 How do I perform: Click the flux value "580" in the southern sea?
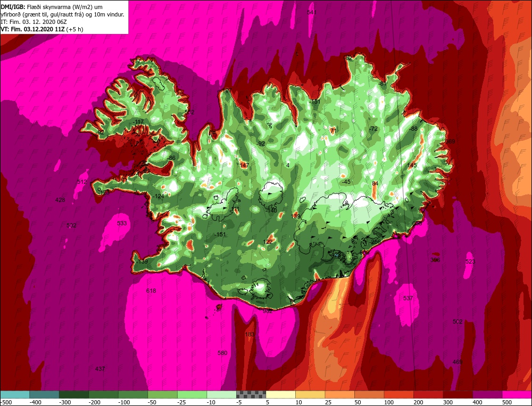(222, 353)
